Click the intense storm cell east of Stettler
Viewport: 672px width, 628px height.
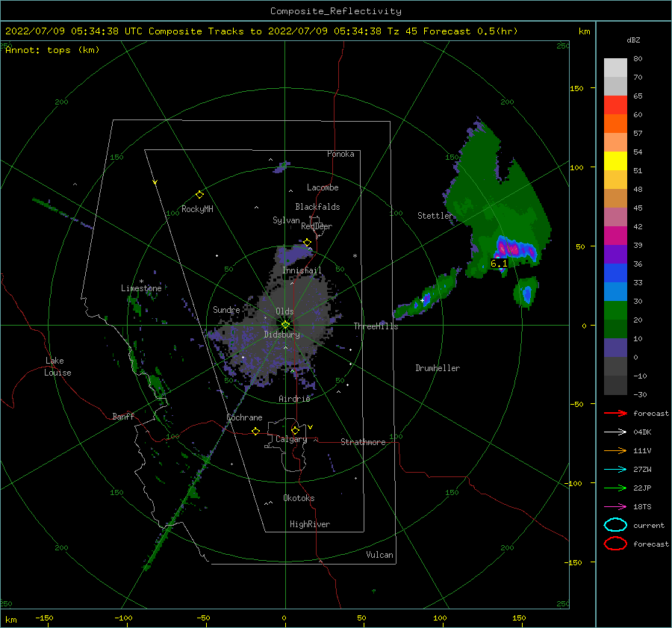[x=516, y=249]
